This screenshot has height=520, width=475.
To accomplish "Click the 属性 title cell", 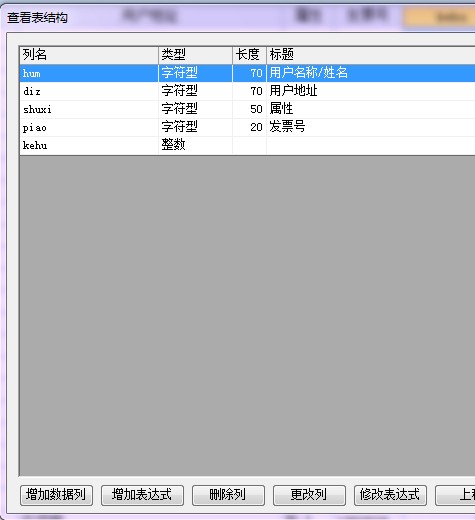I will pos(371,109).
